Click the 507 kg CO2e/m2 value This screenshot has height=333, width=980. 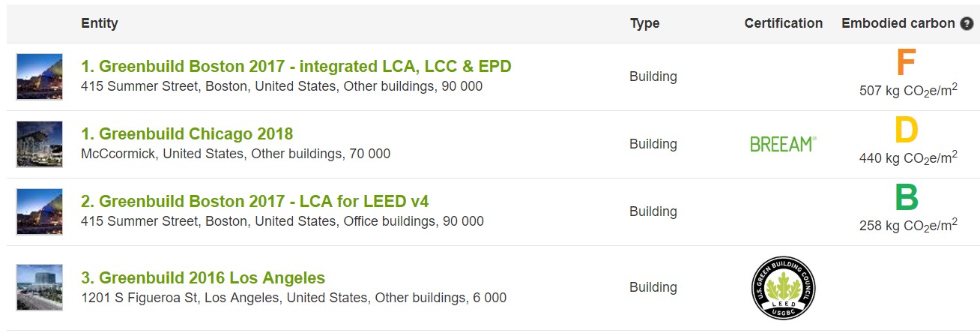pyautogui.click(x=908, y=90)
